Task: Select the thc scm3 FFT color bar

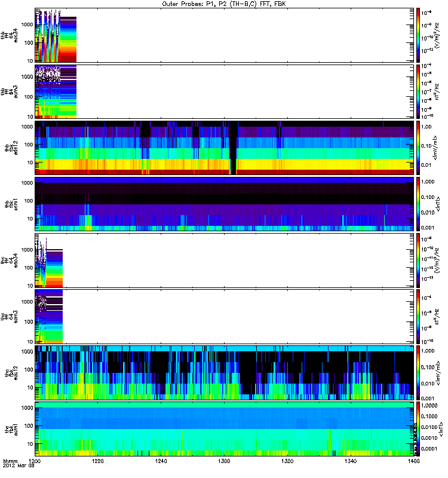Action: (x=418, y=317)
